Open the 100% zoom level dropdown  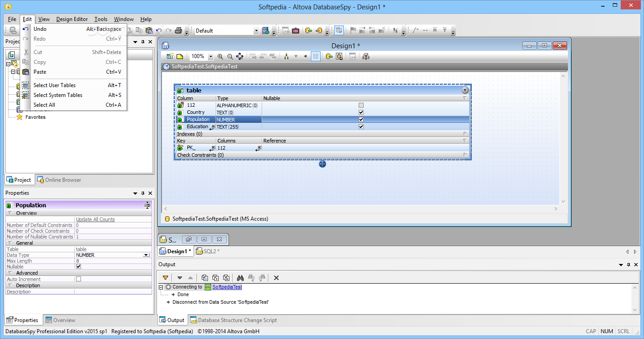(x=211, y=57)
